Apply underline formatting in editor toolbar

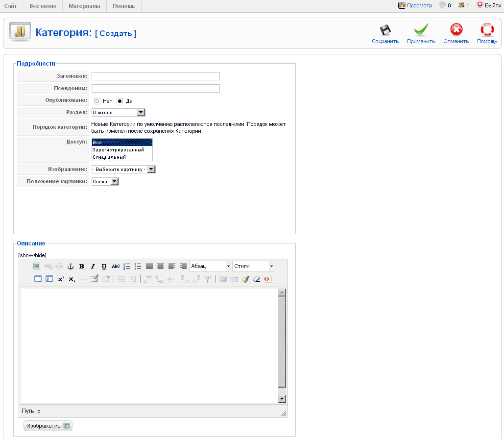tap(104, 267)
